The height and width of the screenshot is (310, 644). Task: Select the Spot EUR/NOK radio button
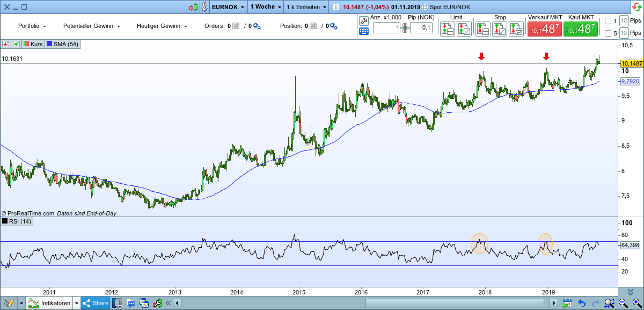[x=426, y=7]
